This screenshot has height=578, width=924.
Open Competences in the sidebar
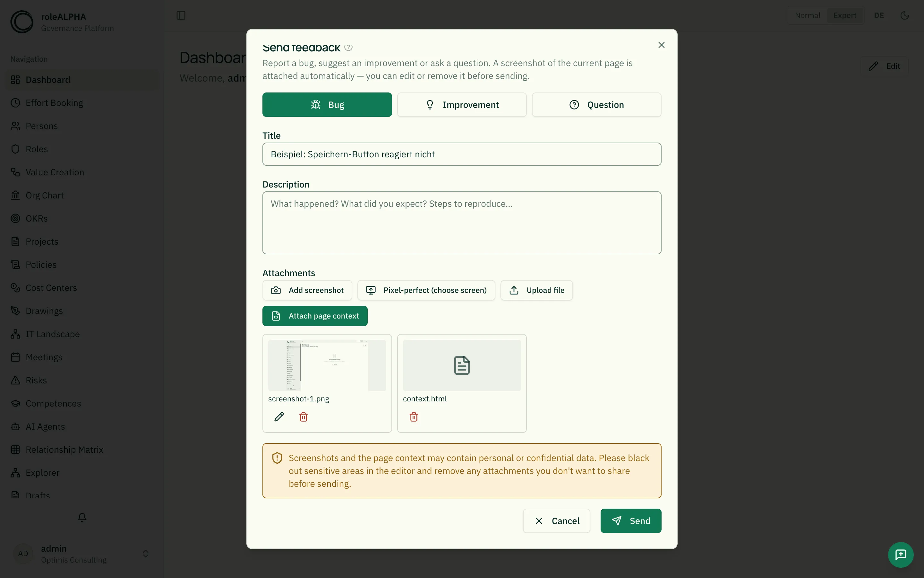tap(82, 403)
